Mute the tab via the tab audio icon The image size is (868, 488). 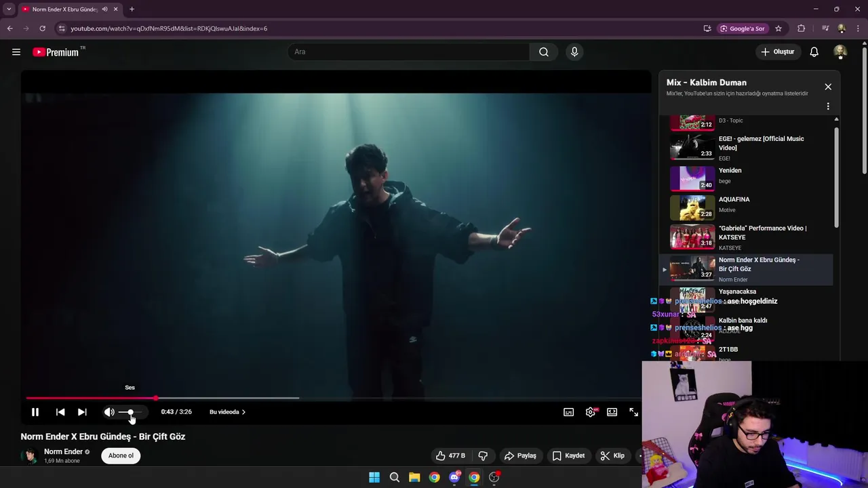[104, 9]
